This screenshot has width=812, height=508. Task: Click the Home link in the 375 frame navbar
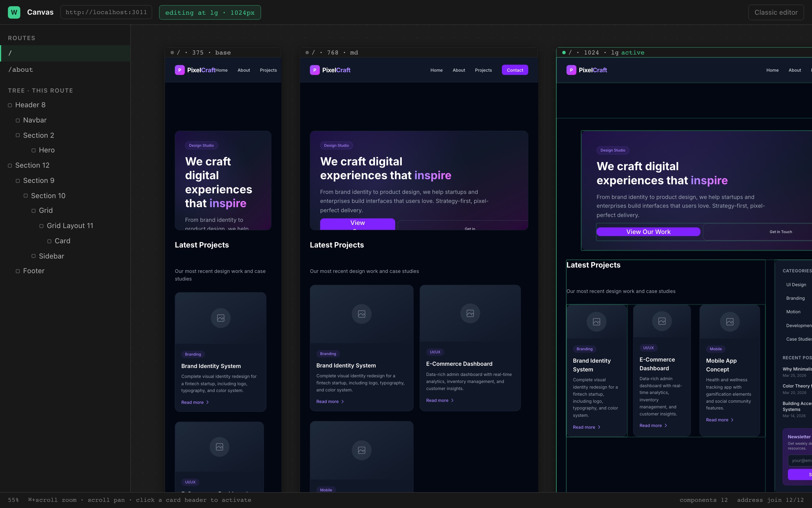coord(221,70)
